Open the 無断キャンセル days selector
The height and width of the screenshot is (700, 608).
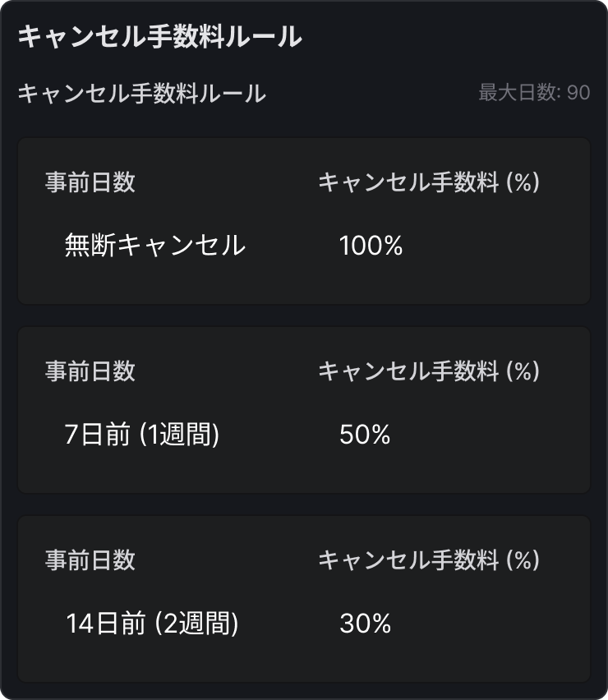155,246
